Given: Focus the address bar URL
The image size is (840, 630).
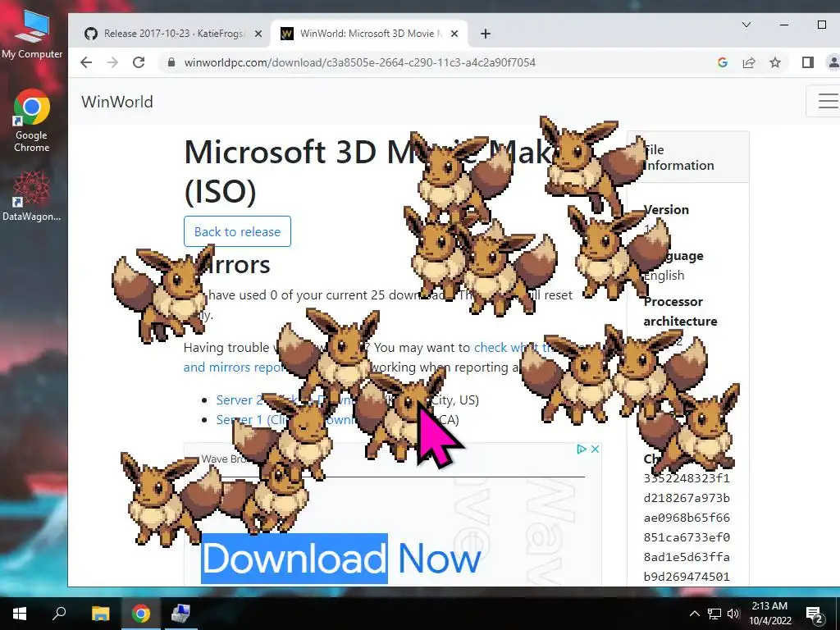Looking at the screenshot, I should [359, 62].
